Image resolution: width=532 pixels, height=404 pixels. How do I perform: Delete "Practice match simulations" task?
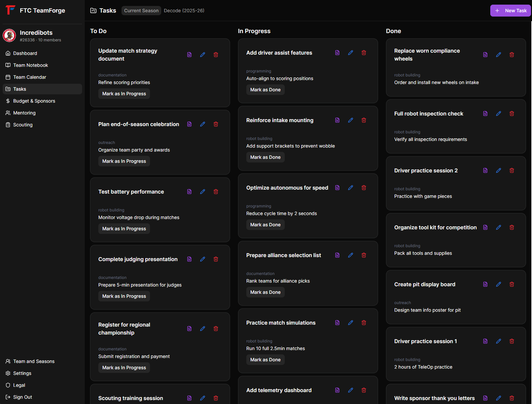pos(363,323)
